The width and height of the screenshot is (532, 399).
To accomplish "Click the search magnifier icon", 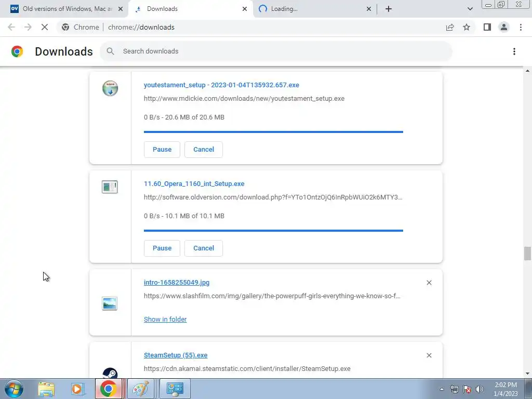I will click(110, 51).
